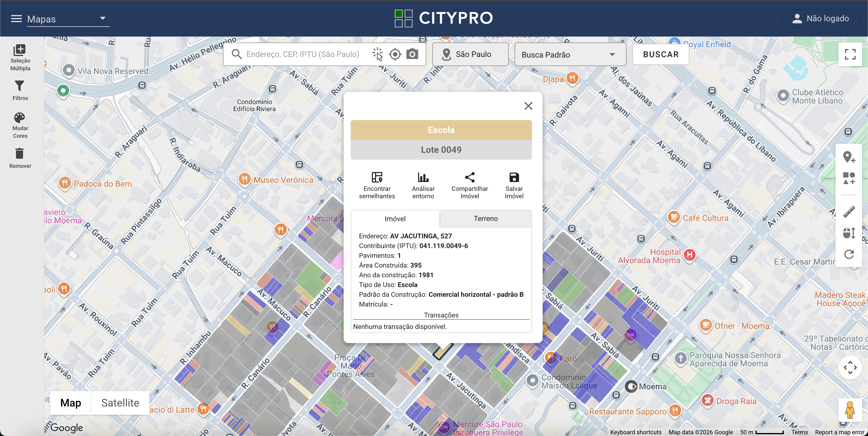This screenshot has width=868, height=436.
Task: Click the IPTU number 041.119.0049-6
Action: click(443, 246)
